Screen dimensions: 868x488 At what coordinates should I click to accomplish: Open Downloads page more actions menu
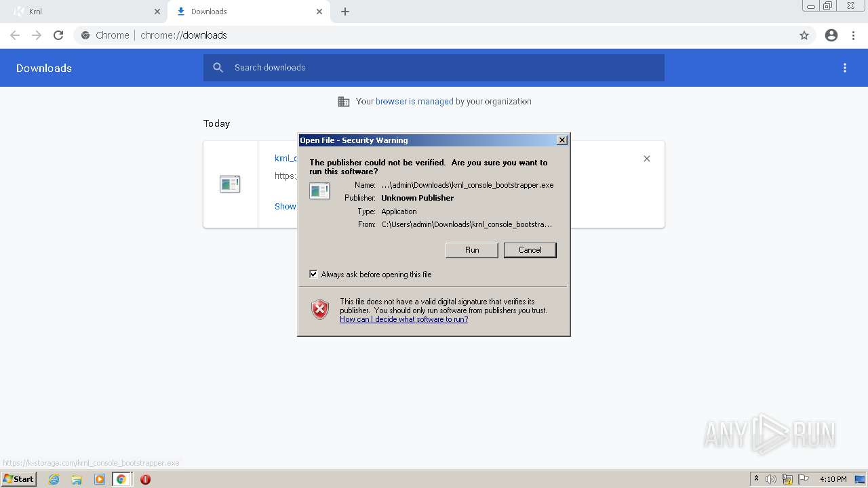coord(845,68)
